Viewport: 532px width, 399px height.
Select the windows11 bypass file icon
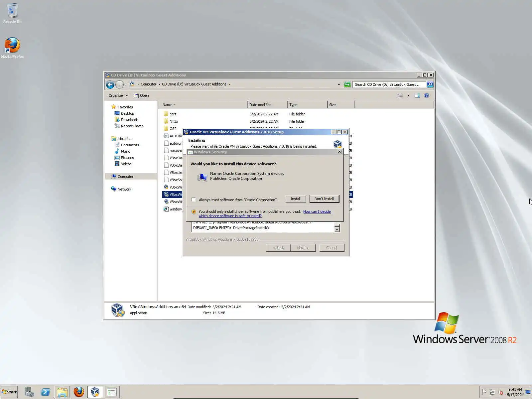[x=166, y=209]
